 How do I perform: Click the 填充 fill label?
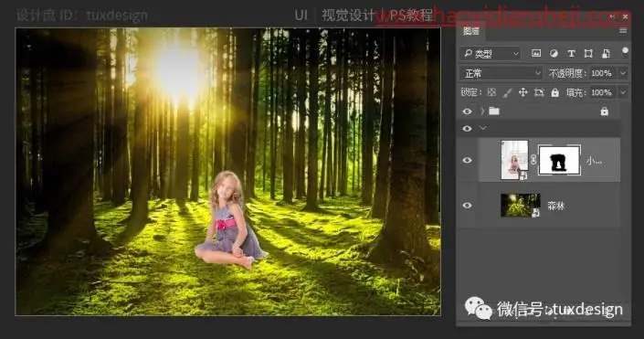point(576,93)
